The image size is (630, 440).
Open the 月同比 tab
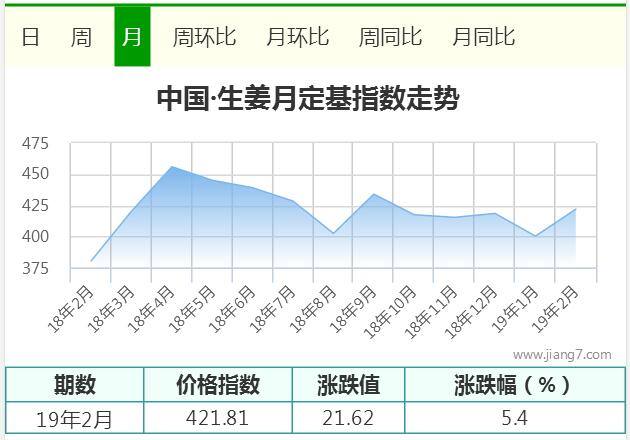[483, 37]
